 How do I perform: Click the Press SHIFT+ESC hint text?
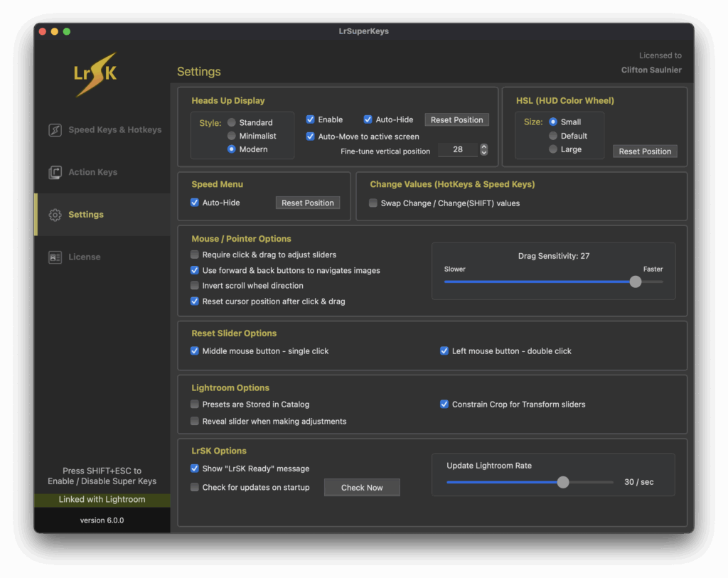coord(102,476)
